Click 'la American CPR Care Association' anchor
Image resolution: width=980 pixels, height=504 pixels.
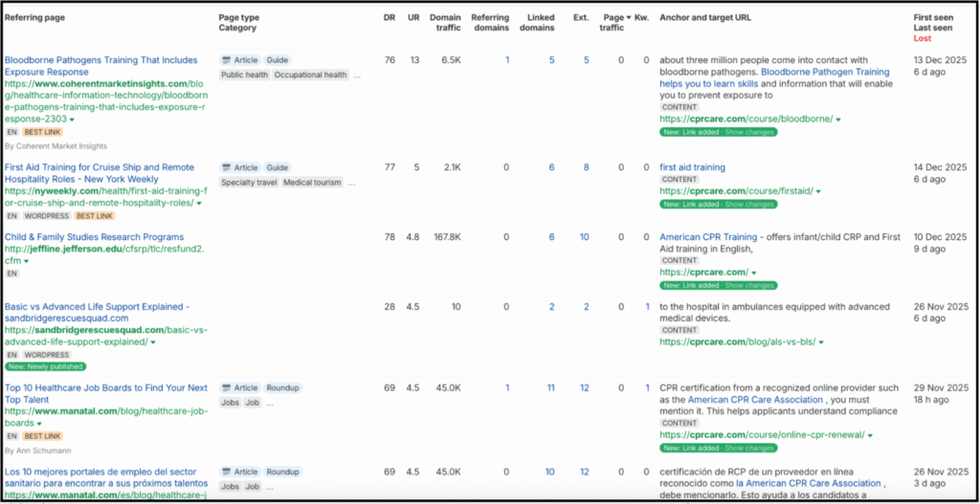(x=809, y=483)
